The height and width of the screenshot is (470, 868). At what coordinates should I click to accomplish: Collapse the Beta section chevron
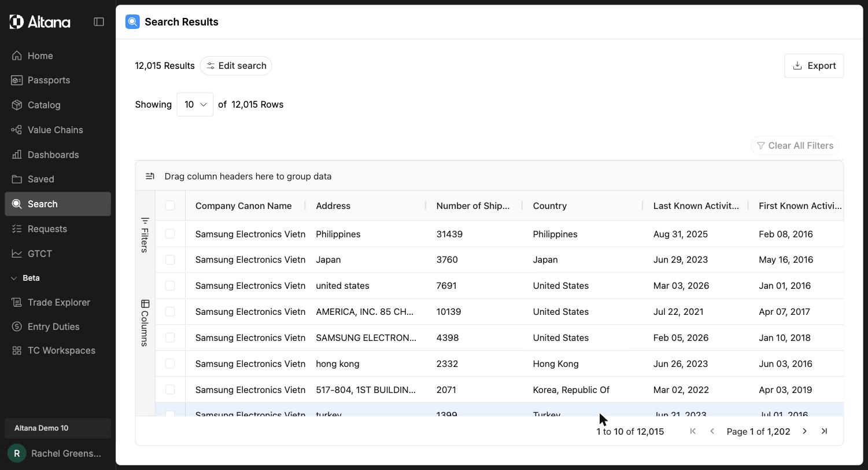pyautogui.click(x=14, y=278)
